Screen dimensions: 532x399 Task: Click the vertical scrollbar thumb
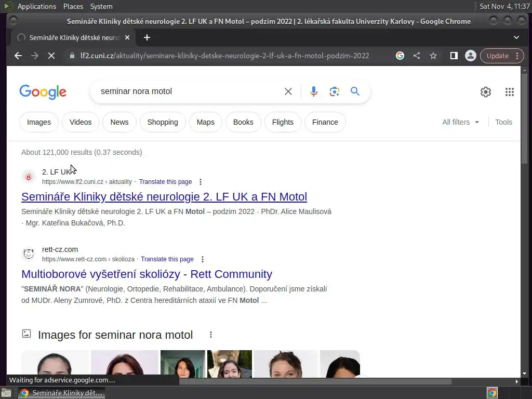click(525, 119)
